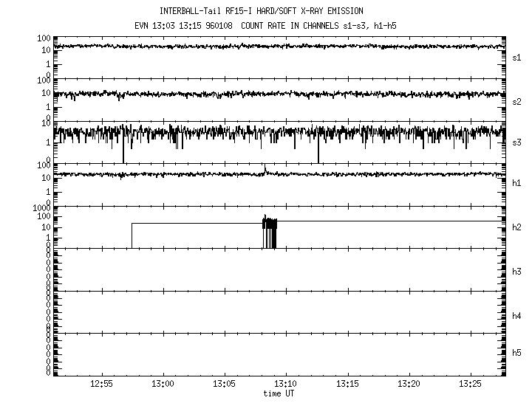Click the h2 channel label
This screenshot has width=532, height=406.
[517, 227]
